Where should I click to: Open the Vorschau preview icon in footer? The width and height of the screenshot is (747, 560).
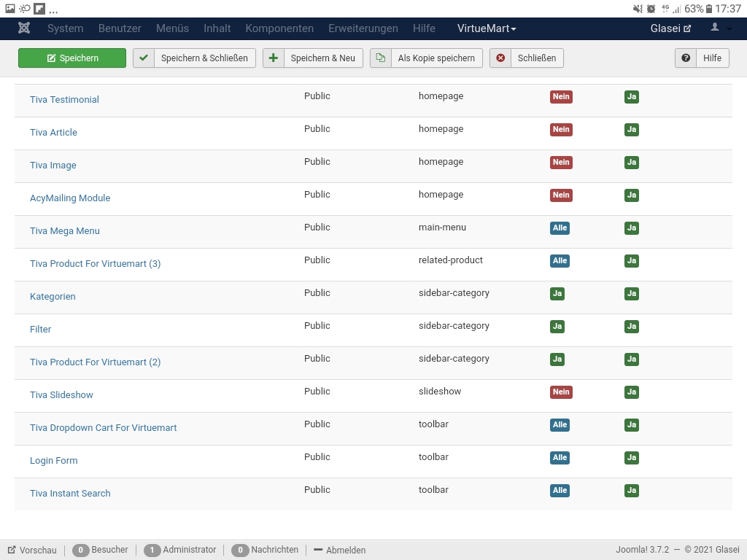coord(12,551)
